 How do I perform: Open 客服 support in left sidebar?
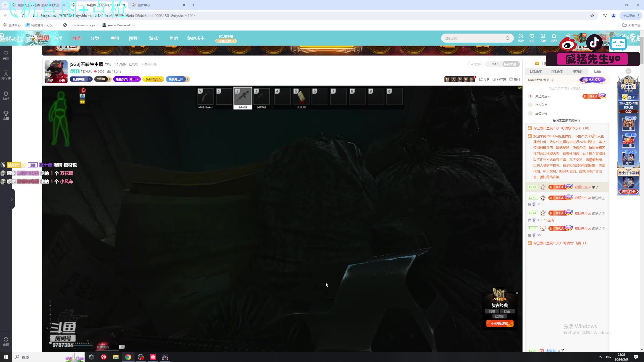[6, 342]
